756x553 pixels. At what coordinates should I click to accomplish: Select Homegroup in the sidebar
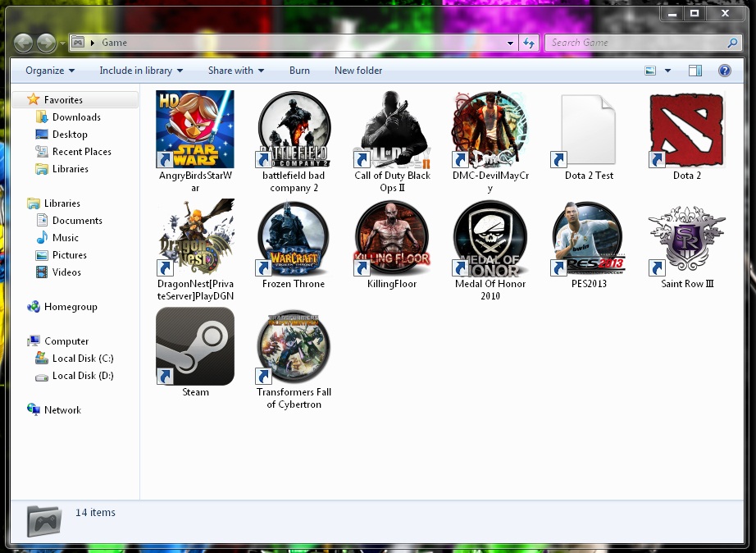point(71,307)
